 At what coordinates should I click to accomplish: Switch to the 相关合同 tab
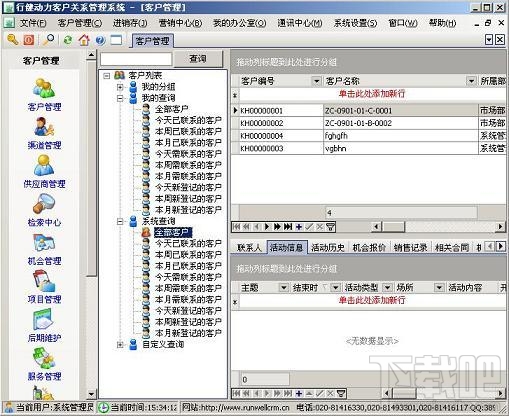pos(452,247)
